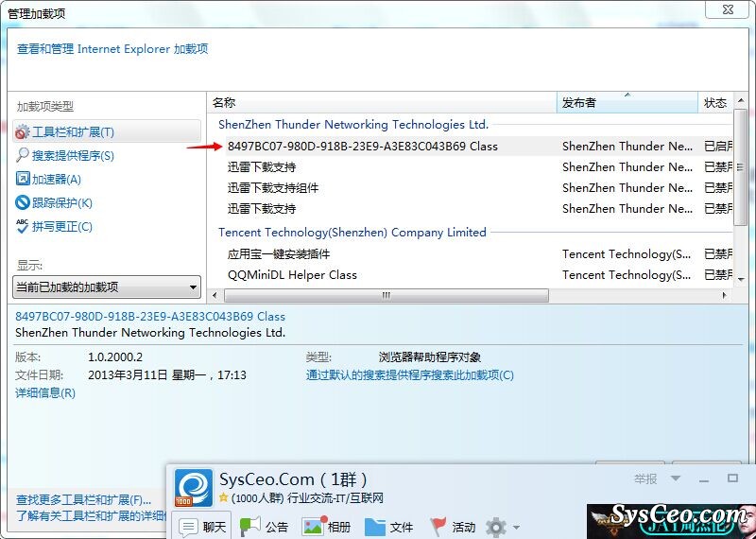Open 查找更多工具栏和扩展(F)... link
This screenshot has width=756, height=539.
tap(83, 499)
